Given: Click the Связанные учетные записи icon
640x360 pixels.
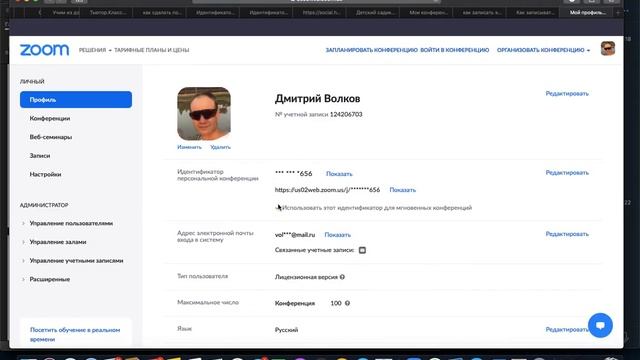Looking at the screenshot, I should coord(362,250).
